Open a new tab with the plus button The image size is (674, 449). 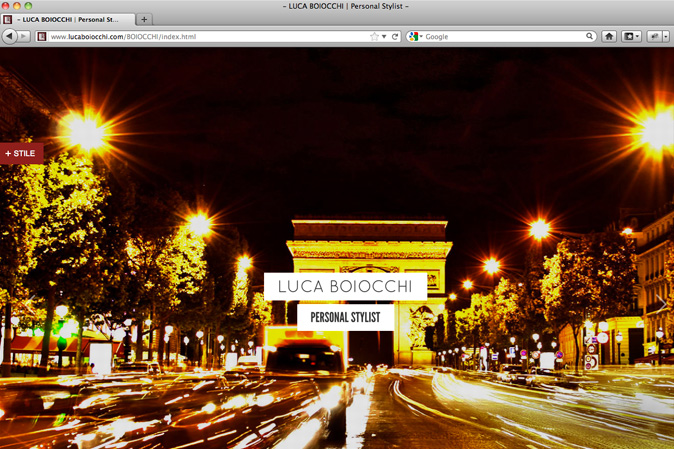(x=144, y=19)
